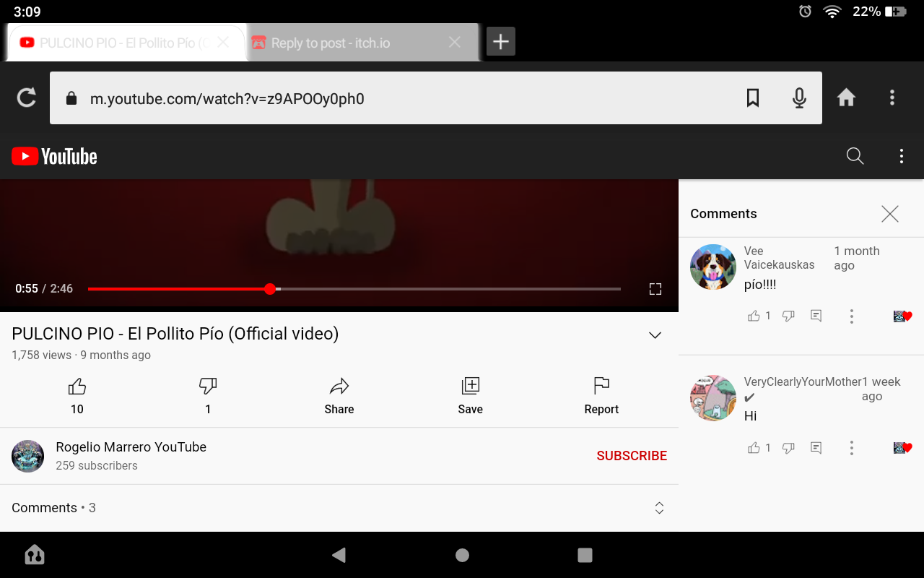The height and width of the screenshot is (578, 924).
Task: Enter fullscreen video mode
Action: pyautogui.click(x=655, y=289)
